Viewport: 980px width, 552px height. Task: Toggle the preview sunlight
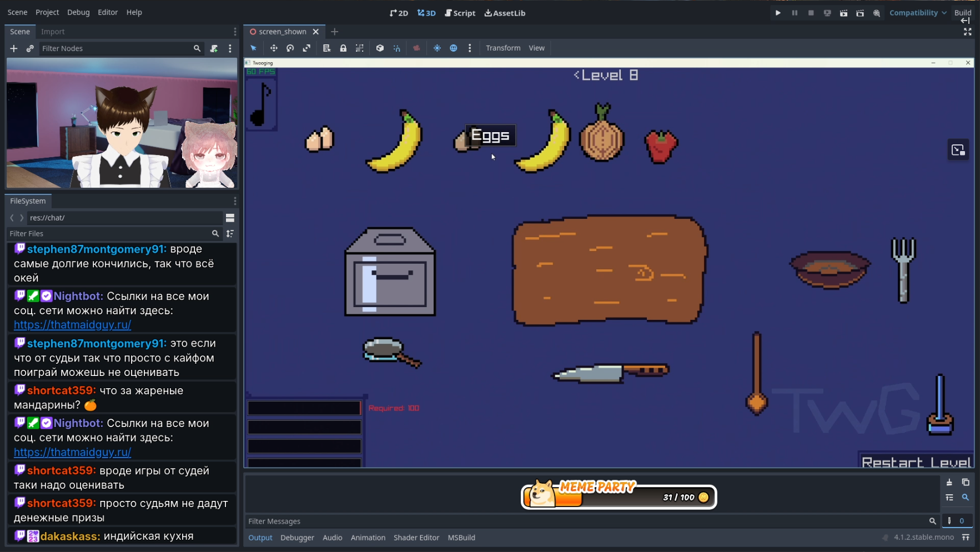click(x=437, y=48)
